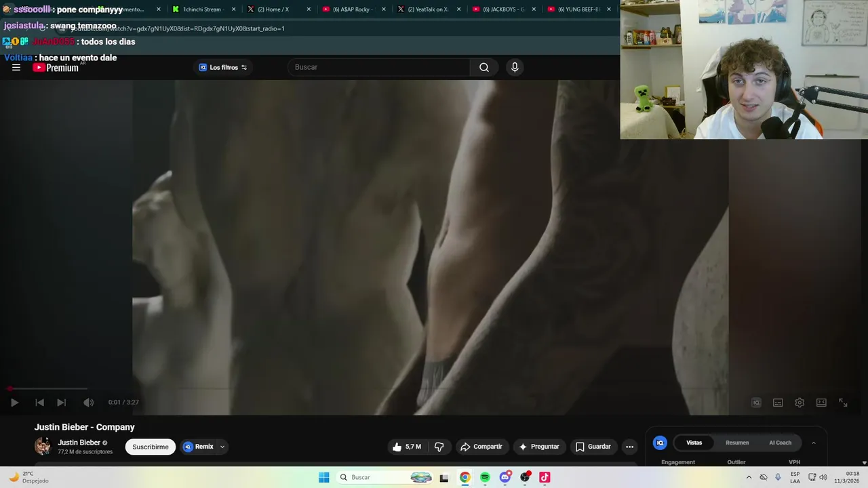Skip to the previous video
868x488 pixels.
click(x=39, y=403)
